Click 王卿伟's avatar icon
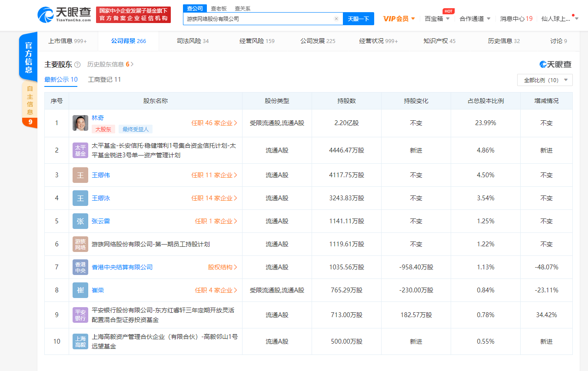The width and height of the screenshot is (588, 371). click(x=80, y=175)
